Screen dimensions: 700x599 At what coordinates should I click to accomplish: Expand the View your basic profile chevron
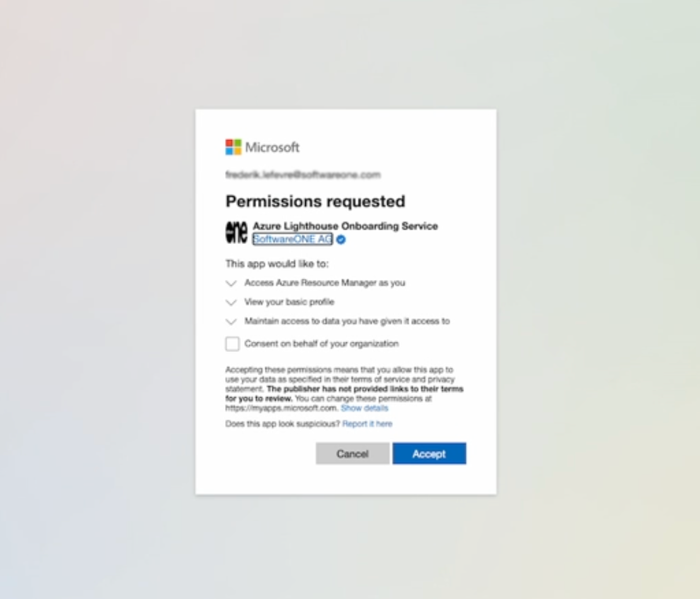(231, 303)
